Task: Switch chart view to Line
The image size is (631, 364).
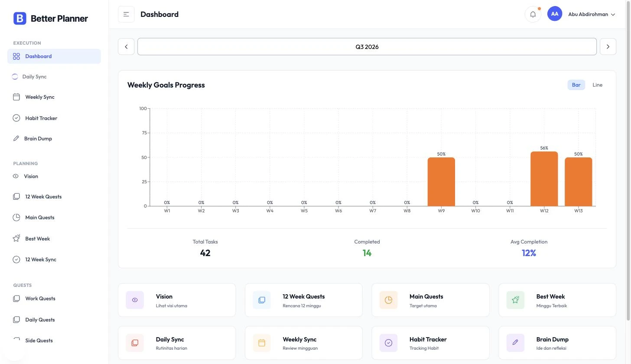Action: (597, 85)
